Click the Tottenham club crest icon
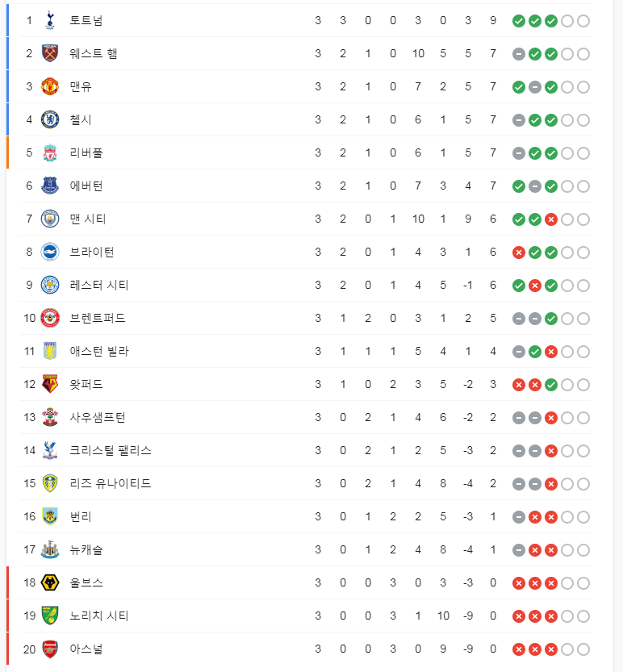This screenshot has width=623, height=672. coord(50,20)
